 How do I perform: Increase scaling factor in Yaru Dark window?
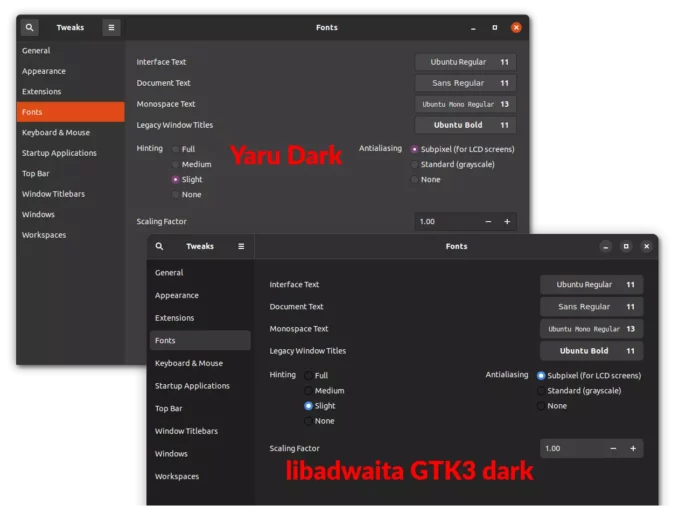(x=507, y=221)
